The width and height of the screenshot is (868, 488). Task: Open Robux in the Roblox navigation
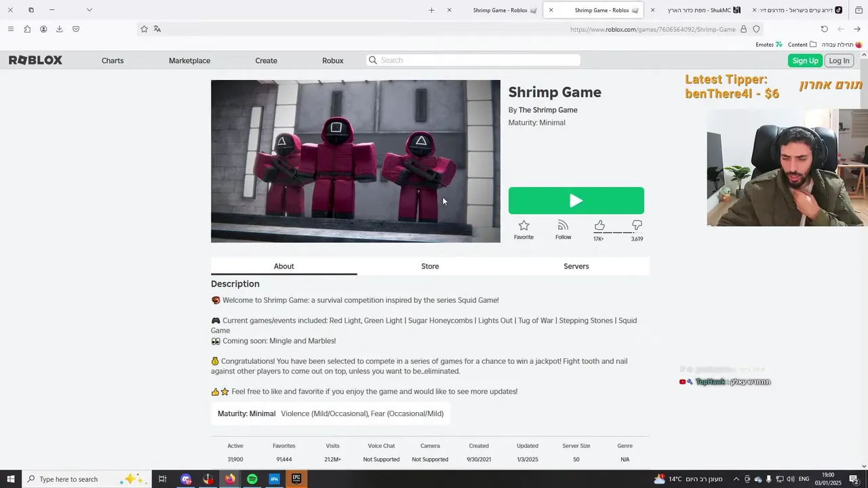click(x=332, y=60)
